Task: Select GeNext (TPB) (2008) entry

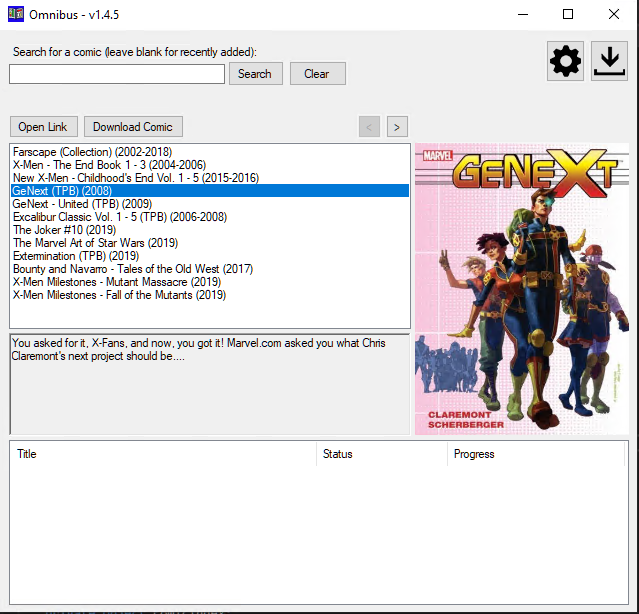Action: pos(210,191)
